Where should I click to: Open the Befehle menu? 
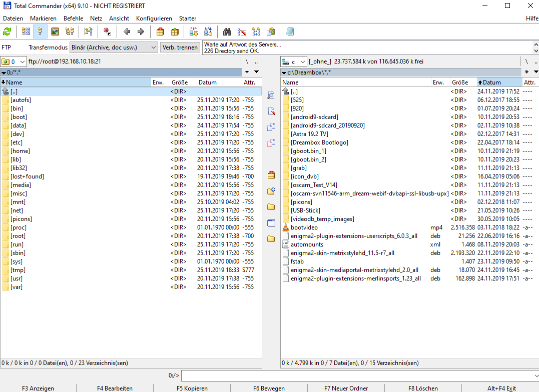pos(73,18)
